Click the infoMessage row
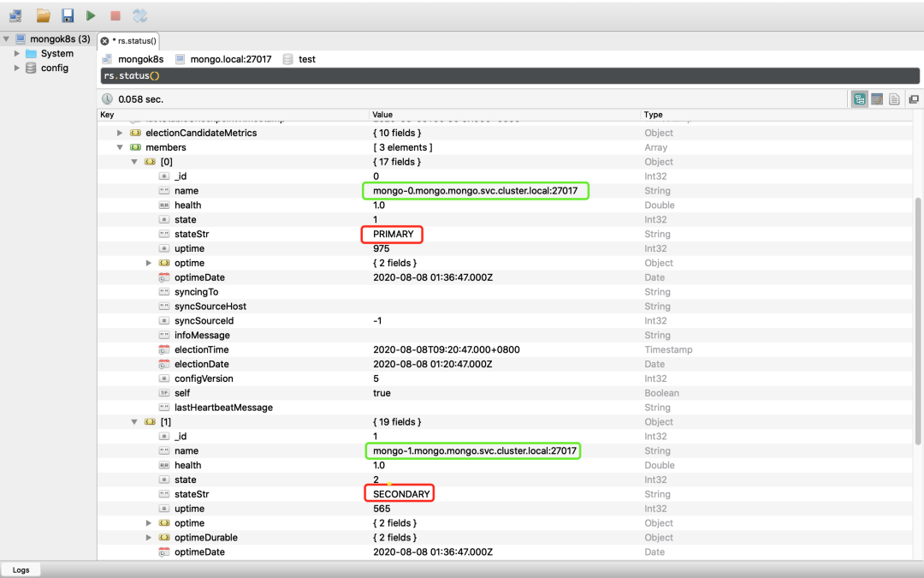This screenshot has width=924, height=578. (x=505, y=335)
